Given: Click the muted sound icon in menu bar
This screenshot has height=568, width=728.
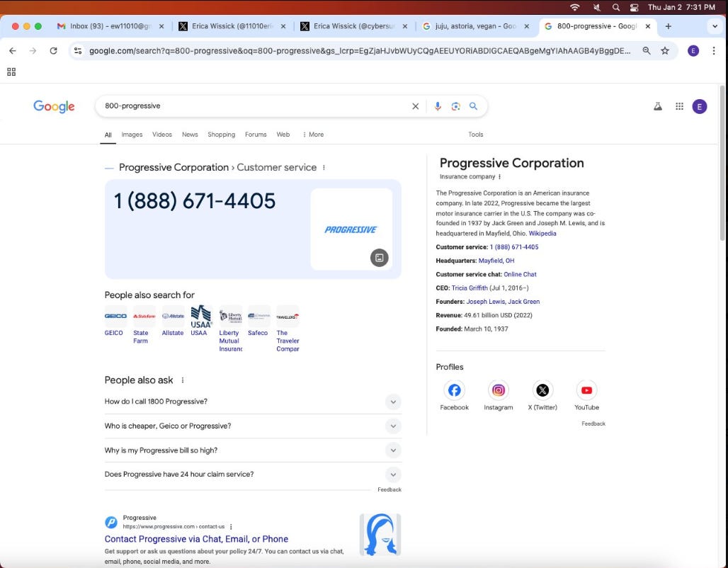Looking at the screenshot, I should (596, 7).
